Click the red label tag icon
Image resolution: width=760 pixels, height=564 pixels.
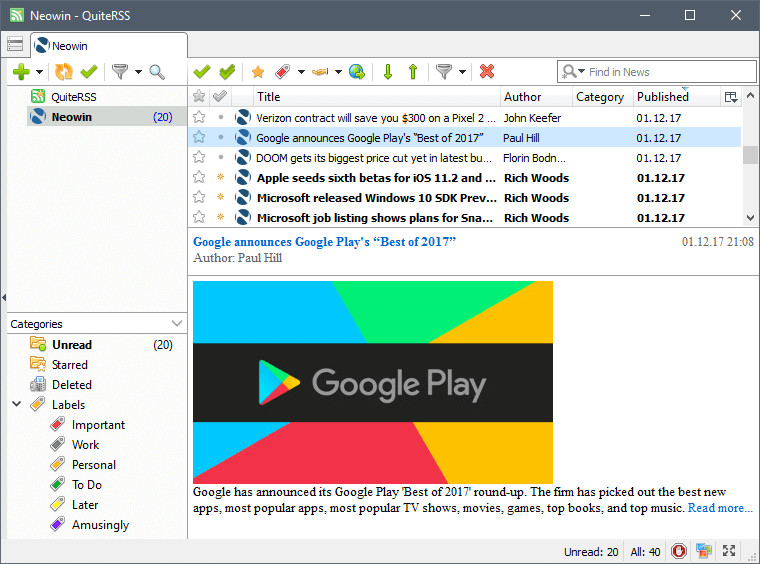(x=283, y=72)
